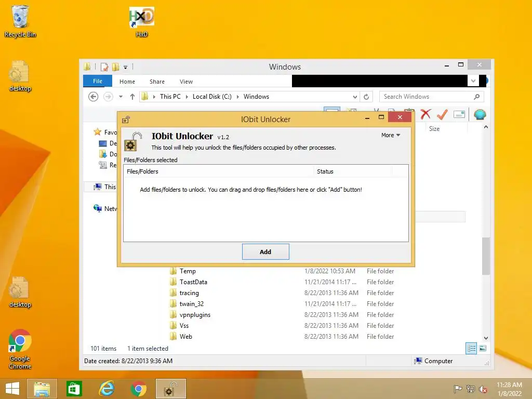Go back with the Explorer back arrow

pos(94,97)
